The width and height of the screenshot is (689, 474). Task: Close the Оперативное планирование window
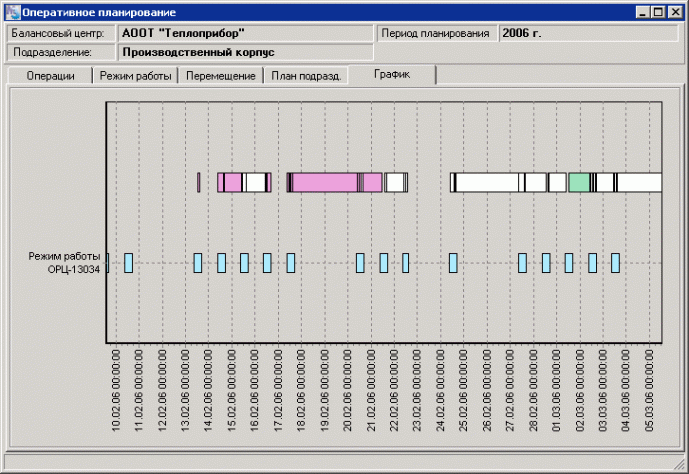(x=675, y=12)
